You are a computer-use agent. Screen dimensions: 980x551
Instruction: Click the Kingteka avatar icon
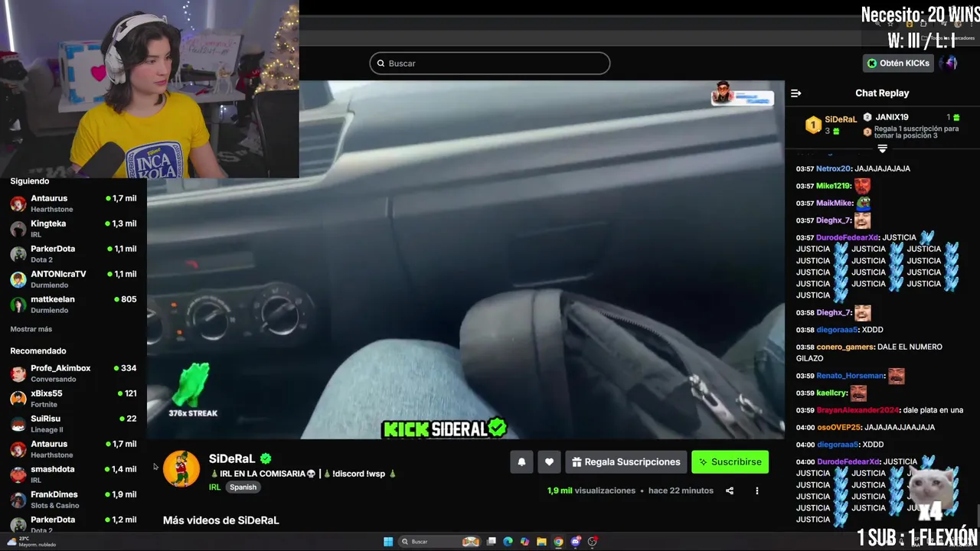tap(18, 229)
